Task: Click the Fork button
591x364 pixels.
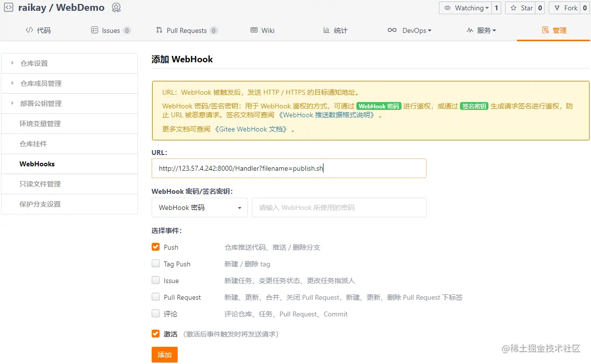Action: [564, 8]
